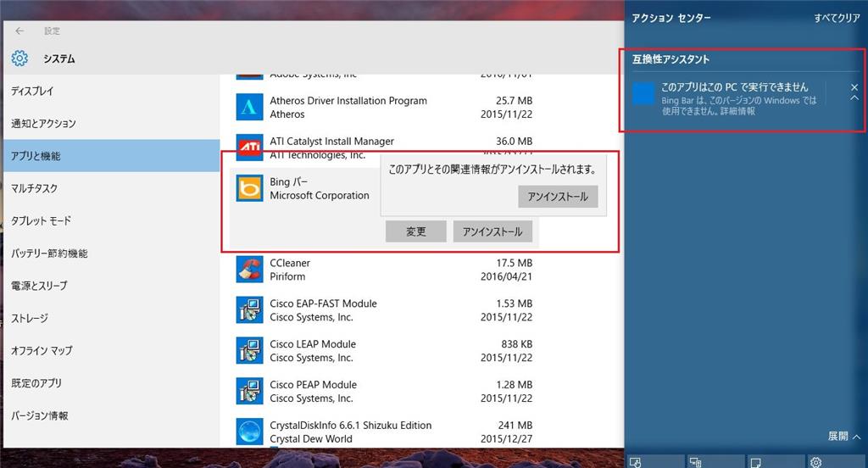
Task: Click the Cisco PEAP Module icon
Action: pos(249,391)
